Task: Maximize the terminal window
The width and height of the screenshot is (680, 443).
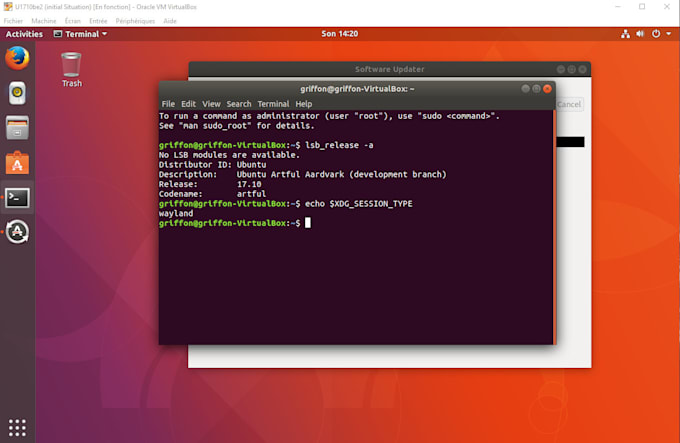Action: 536,89
